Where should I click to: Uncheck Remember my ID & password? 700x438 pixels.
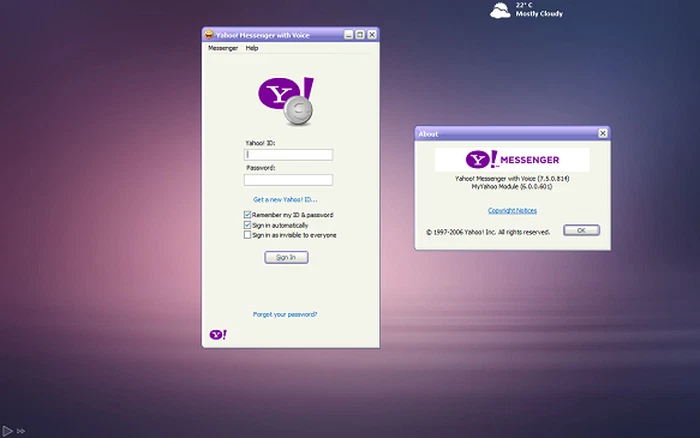pos(247,215)
